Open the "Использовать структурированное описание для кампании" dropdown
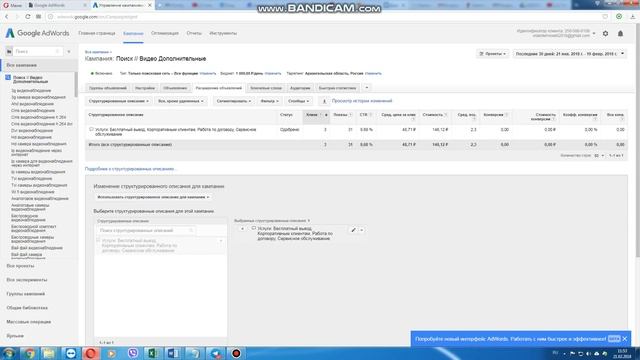 click(x=153, y=197)
